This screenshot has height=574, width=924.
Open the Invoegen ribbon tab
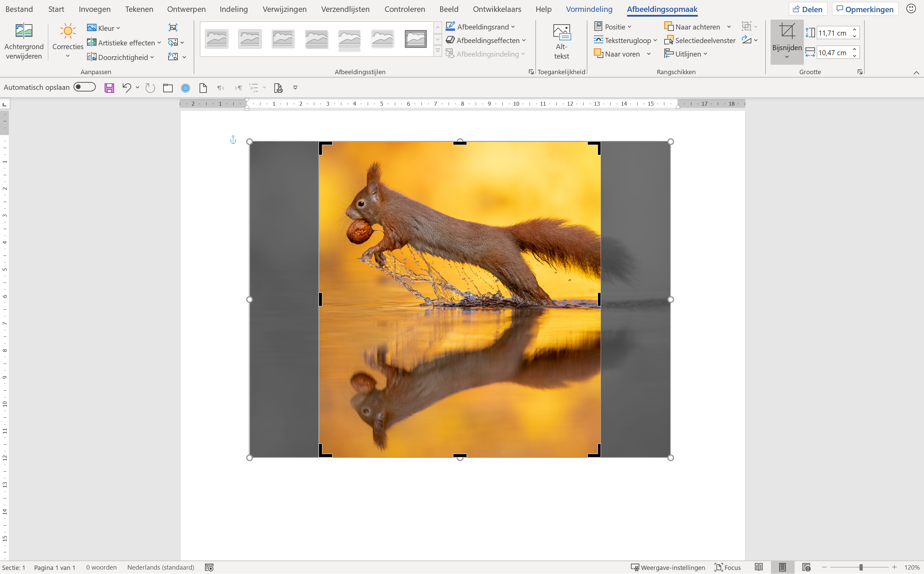(x=94, y=9)
